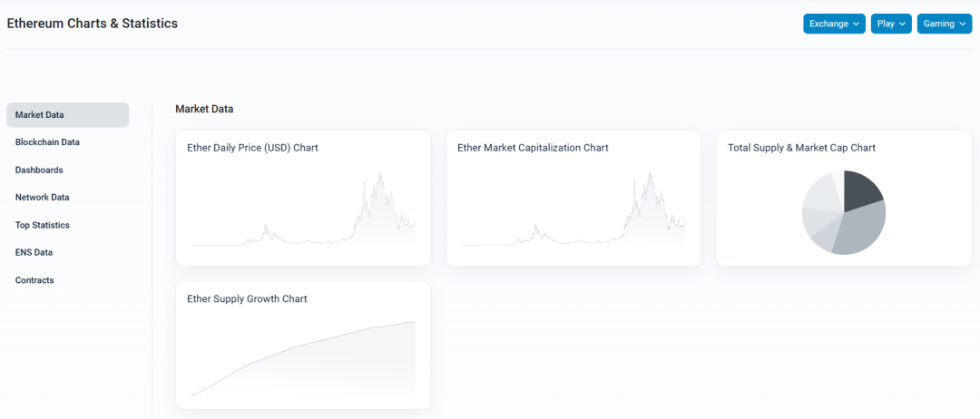Open Network Data sidebar item
Screen dimensions: 980x419
pos(43,197)
